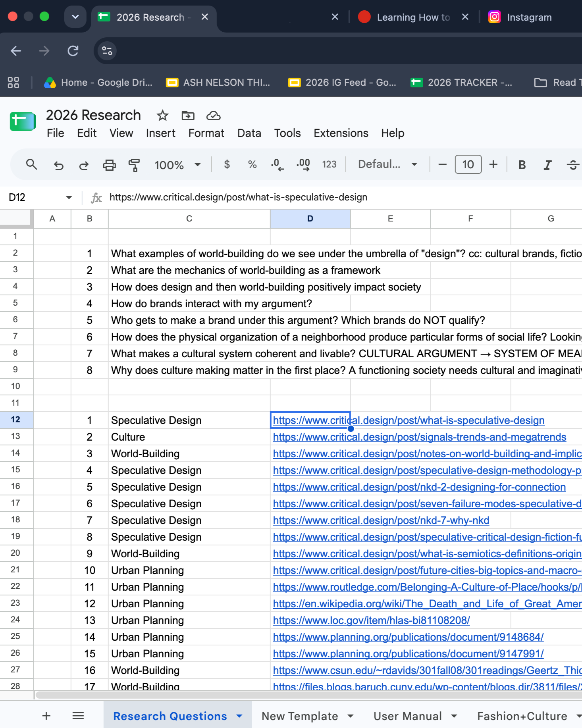
Task: Check cloud save status icon
Action: click(213, 116)
